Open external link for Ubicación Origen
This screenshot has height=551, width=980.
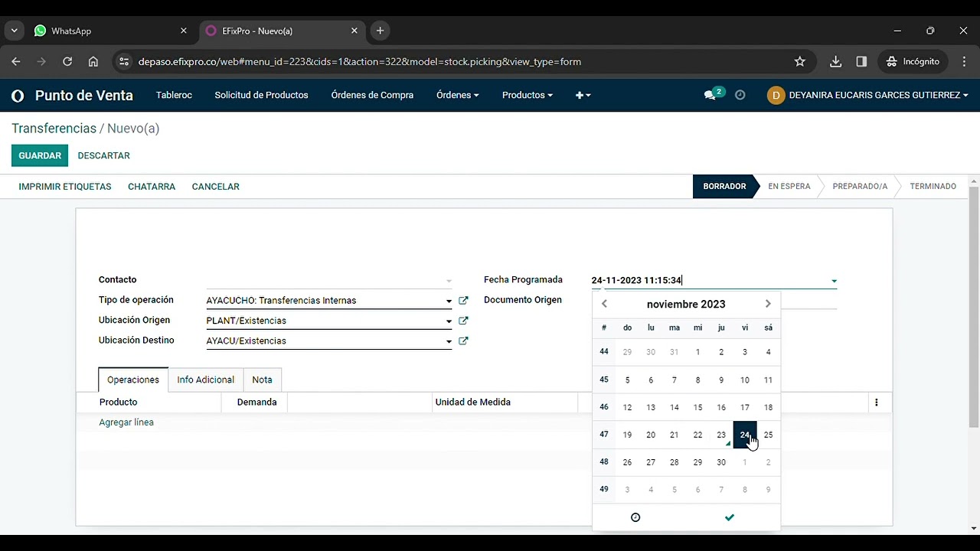(x=463, y=321)
